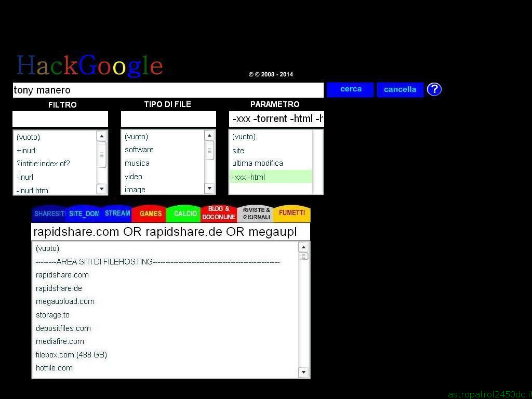Click the FILTRO list scroll up arrow
This screenshot has height=399, width=532.
[x=102, y=136]
